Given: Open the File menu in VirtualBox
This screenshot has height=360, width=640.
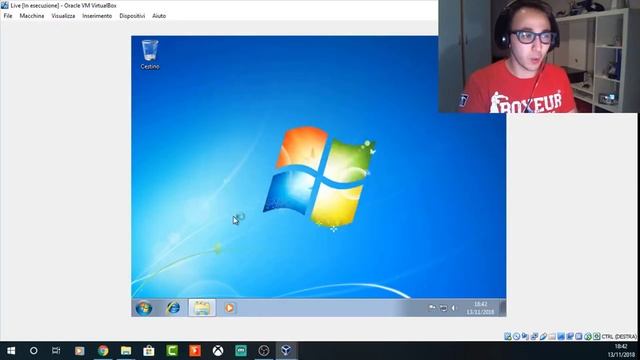Looking at the screenshot, I should [x=8, y=16].
